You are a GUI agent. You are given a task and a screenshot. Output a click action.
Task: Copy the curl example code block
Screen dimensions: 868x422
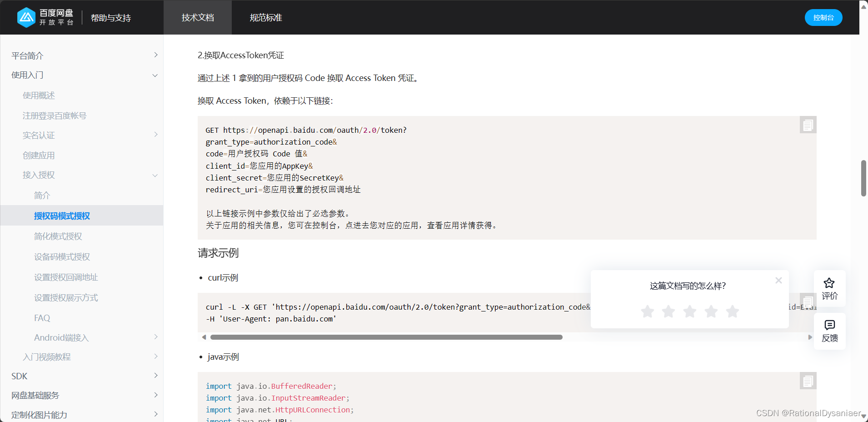click(808, 301)
